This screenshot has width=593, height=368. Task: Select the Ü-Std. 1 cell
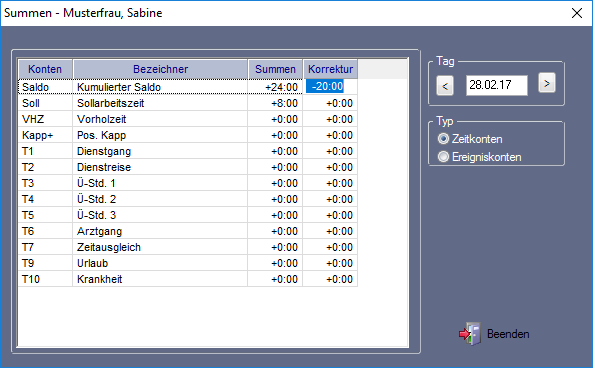pyautogui.click(x=160, y=183)
